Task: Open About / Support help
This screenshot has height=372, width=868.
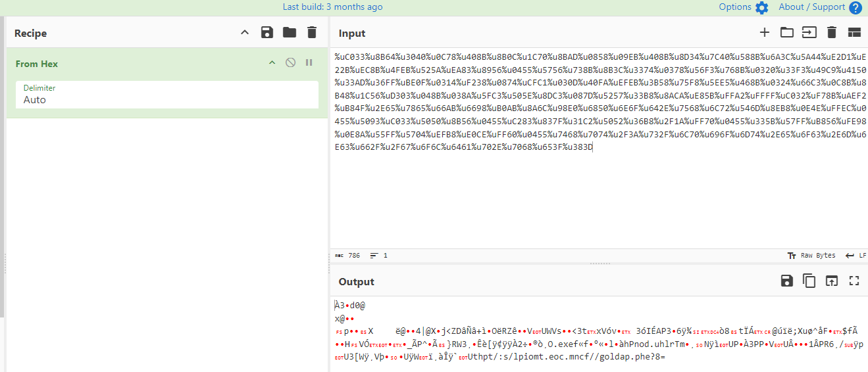Action: [x=820, y=7]
